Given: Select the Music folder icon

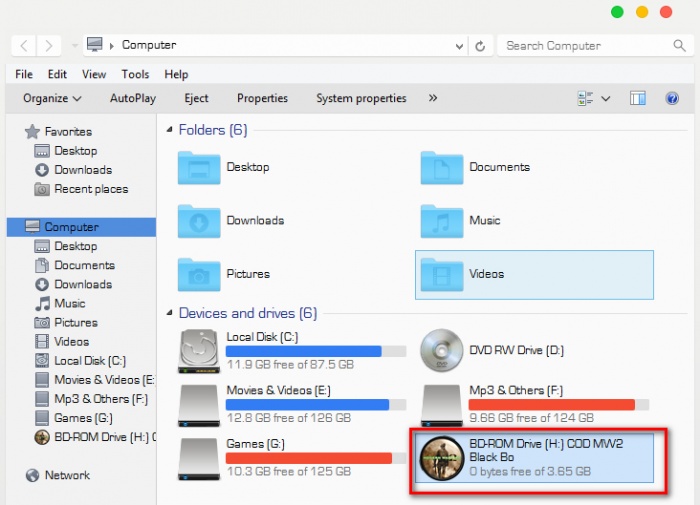Looking at the screenshot, I should point(442,221).
